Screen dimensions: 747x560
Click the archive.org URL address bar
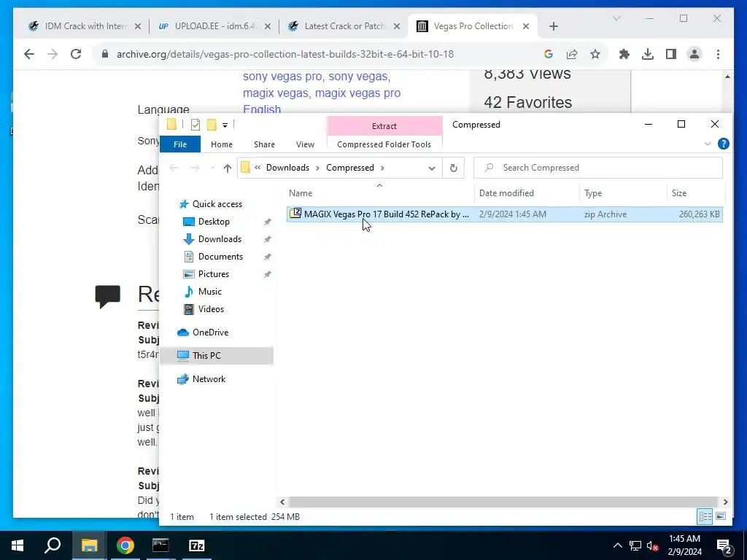click(x=285, y=54)
